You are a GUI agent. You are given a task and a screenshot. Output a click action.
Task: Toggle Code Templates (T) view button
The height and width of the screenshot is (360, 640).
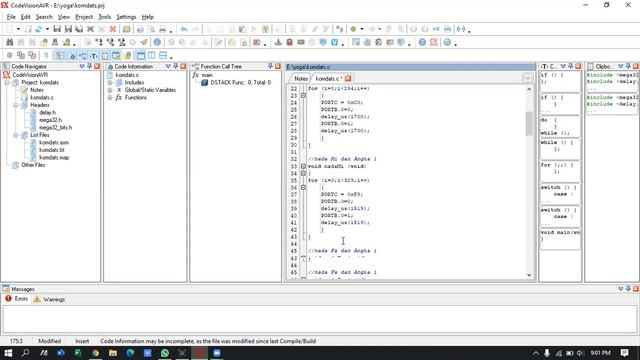click(94, 56)
